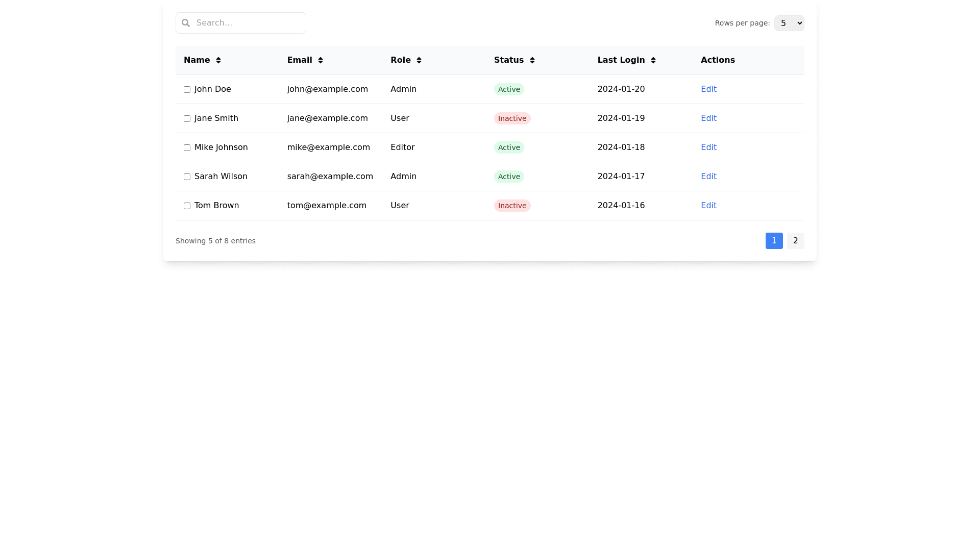
Task: Mark the Tom Brown checkbox
Action: [x=187, y=206]
